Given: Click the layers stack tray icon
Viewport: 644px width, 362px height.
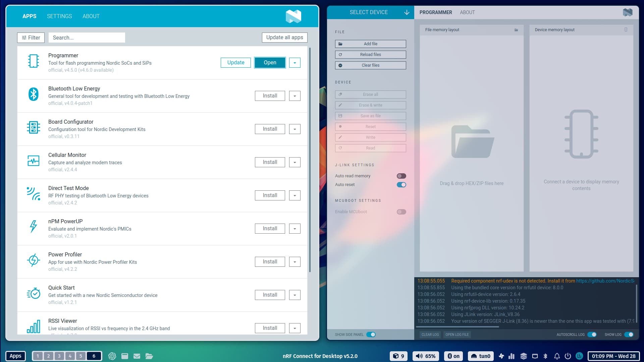Looking at the screenshot, I should tap(524, 356).
